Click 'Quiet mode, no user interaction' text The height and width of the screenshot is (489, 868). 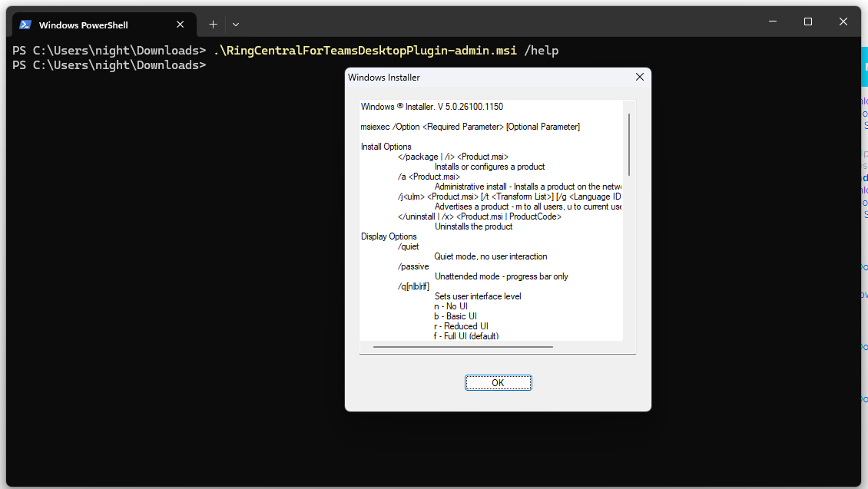click(x=491, y=256)
